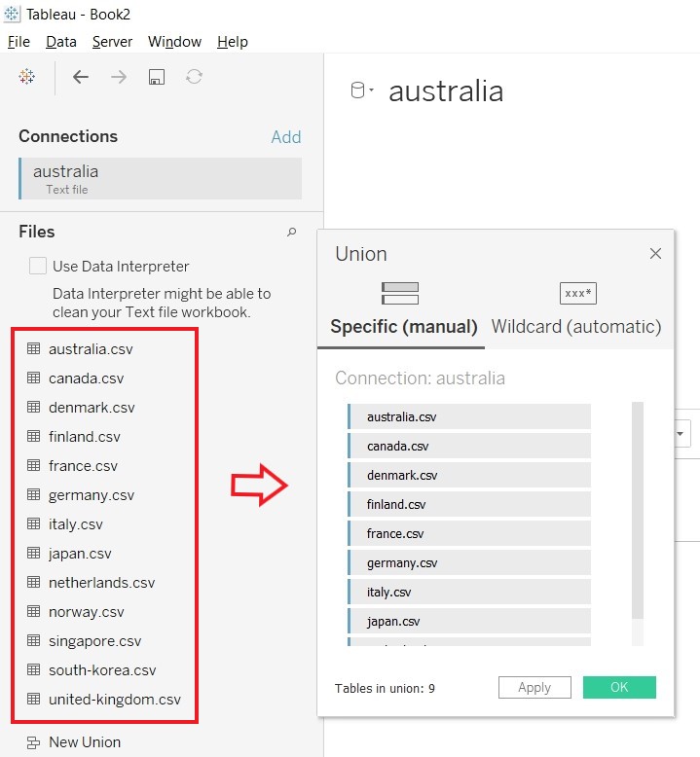Select singapore.csv in the Files list

(94, 641)
